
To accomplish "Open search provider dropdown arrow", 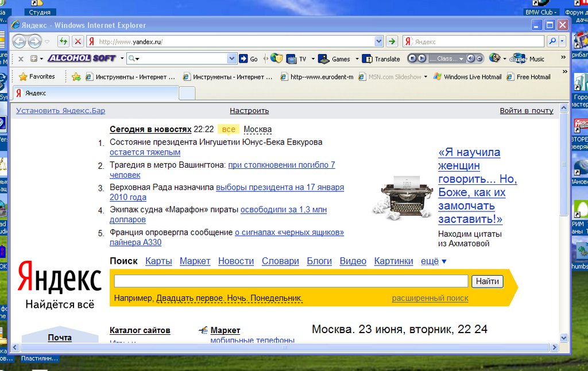I will point(562,41).
